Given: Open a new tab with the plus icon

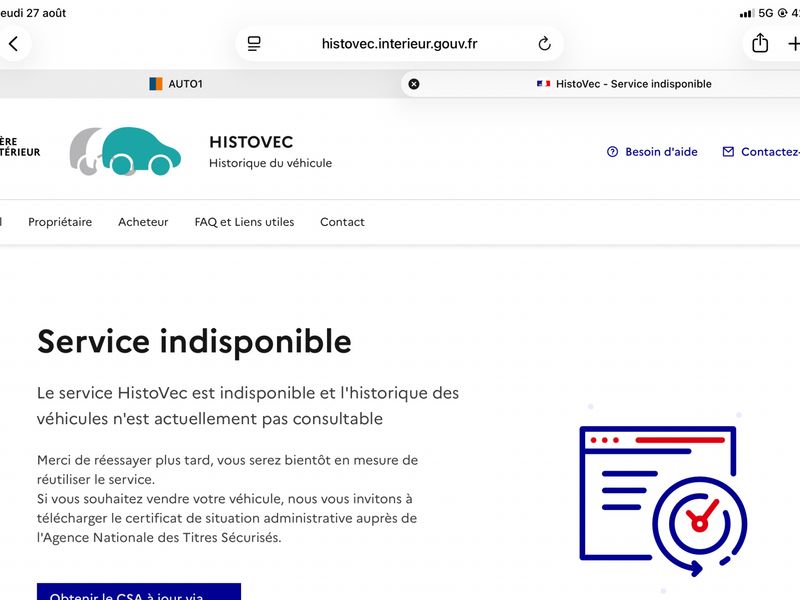Looking at the screenshot, I should pos(793,44).
